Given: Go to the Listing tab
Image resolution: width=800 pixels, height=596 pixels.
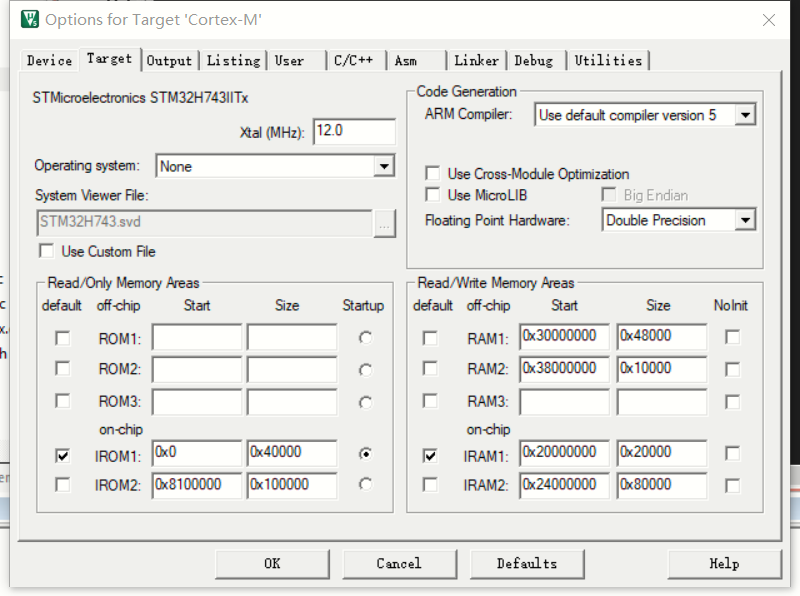Looking at the screenshot, I should coord(233,61).
